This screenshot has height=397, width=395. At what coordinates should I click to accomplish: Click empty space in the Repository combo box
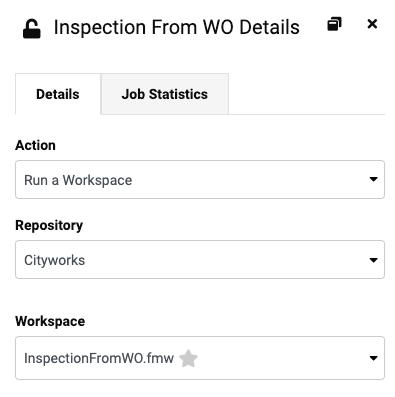tap(227, 260)
